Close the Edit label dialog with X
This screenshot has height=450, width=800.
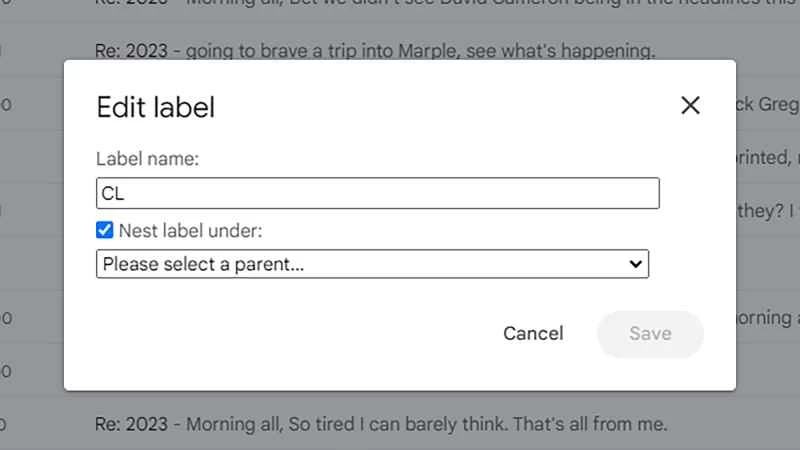(690, 105)
